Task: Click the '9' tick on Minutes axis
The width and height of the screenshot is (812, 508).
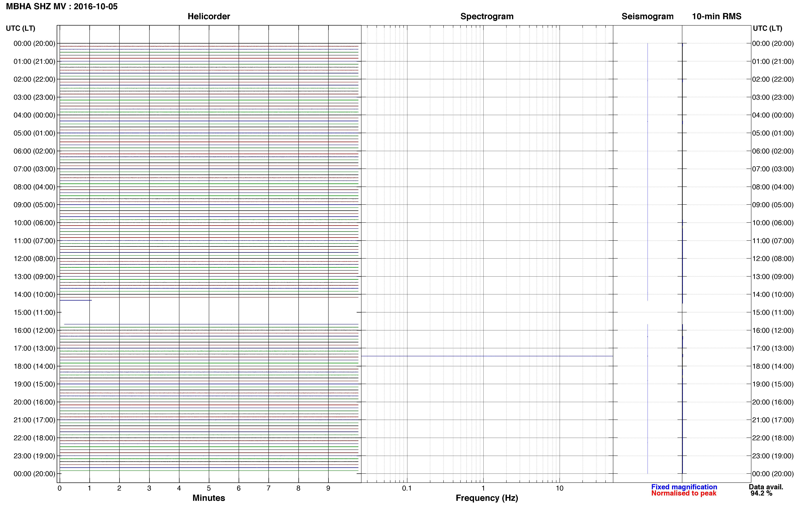Action: (328, 488)
